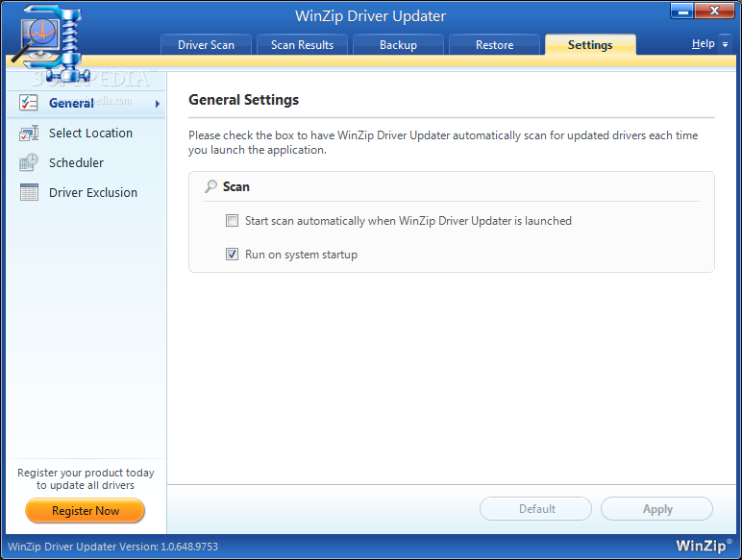
Task: Click the Driver Exclusion table icon
Action: point(29,192)
